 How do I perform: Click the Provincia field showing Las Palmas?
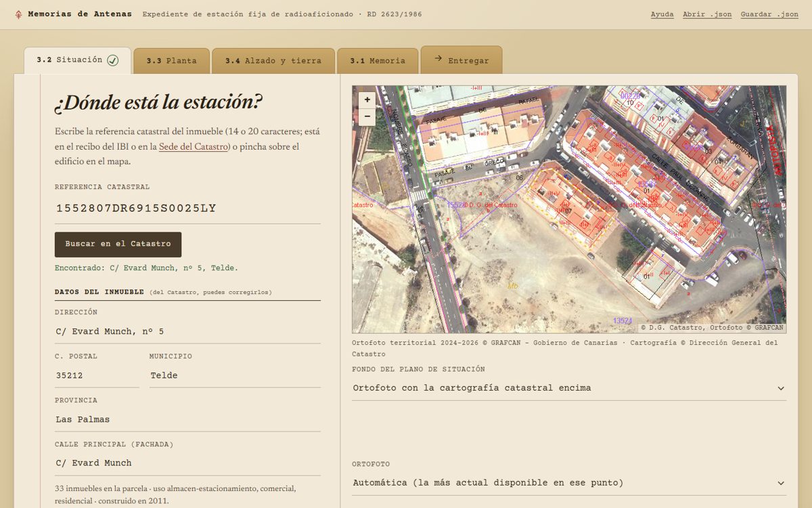187,419
